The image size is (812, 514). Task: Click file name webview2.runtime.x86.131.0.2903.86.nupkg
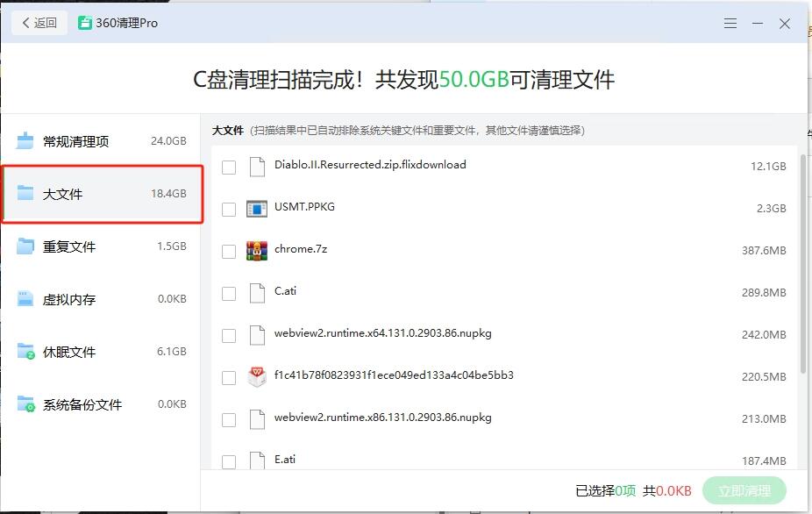click(382, 418)
